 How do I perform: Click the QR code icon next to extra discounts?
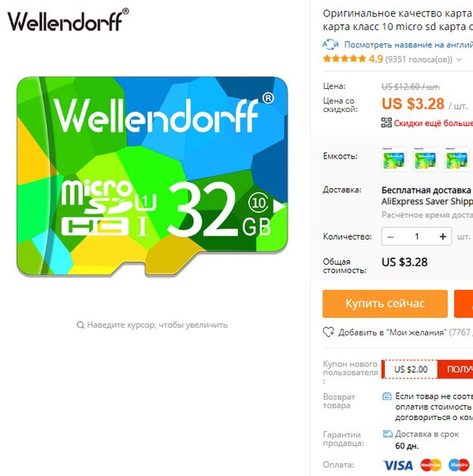click(x=386, y=123)
